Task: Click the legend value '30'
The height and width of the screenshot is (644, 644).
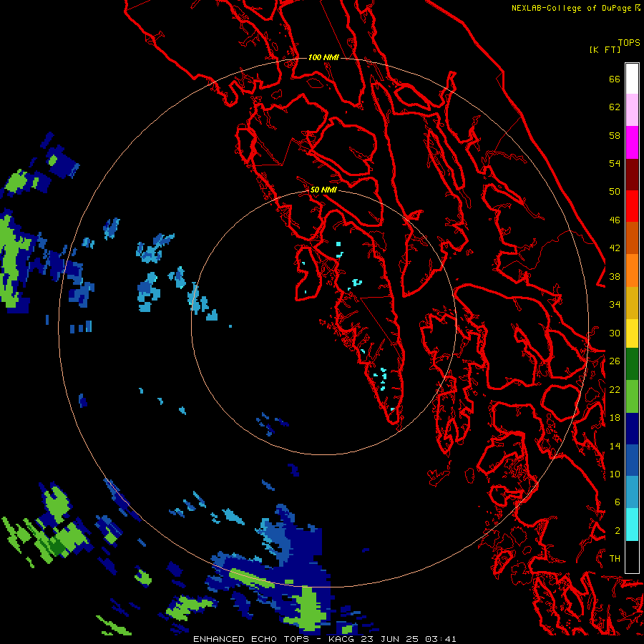Action: (x=615, y=333)
